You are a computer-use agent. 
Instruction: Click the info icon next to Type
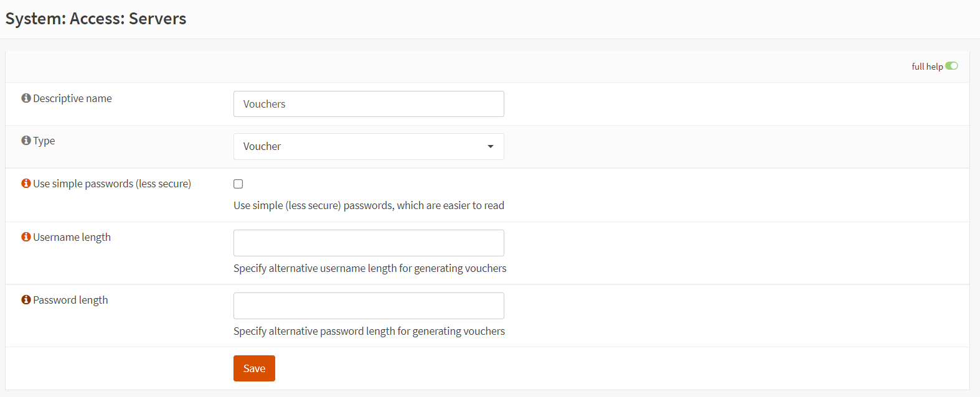(x=26, y=141)
